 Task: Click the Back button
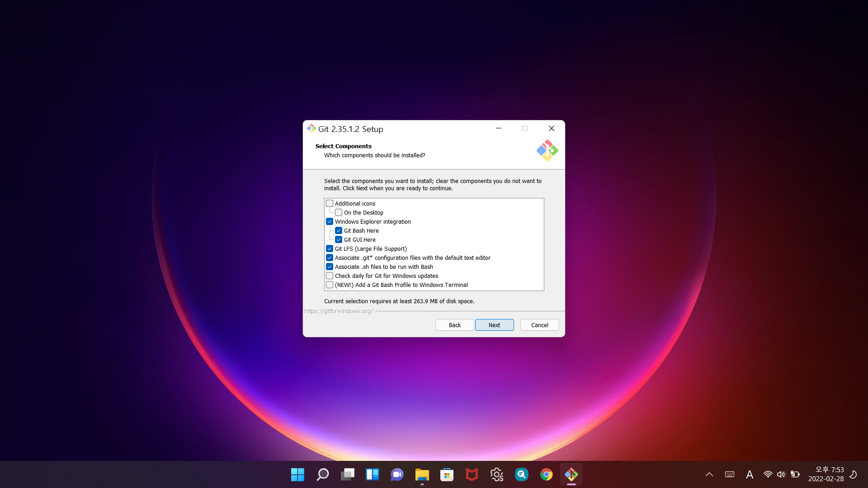click(454, 325)
